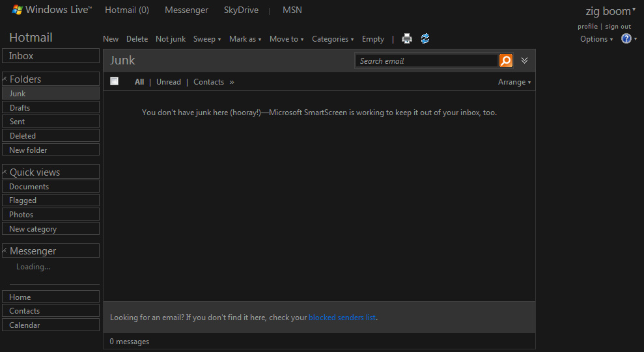644x352 pixels.
Task: Click the Hotmail heading title
Action: pos(31,37)
